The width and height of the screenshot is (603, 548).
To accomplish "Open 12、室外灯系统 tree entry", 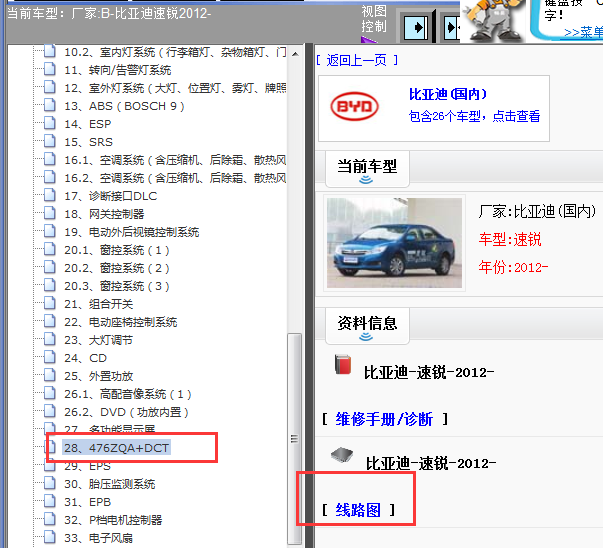I will (x=175, y=88).
